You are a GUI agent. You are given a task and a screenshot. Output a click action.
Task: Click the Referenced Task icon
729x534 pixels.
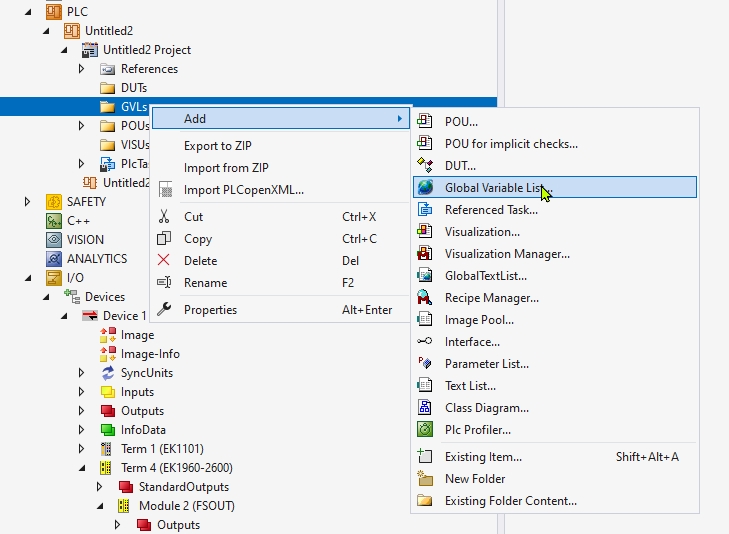coord(424,210)
